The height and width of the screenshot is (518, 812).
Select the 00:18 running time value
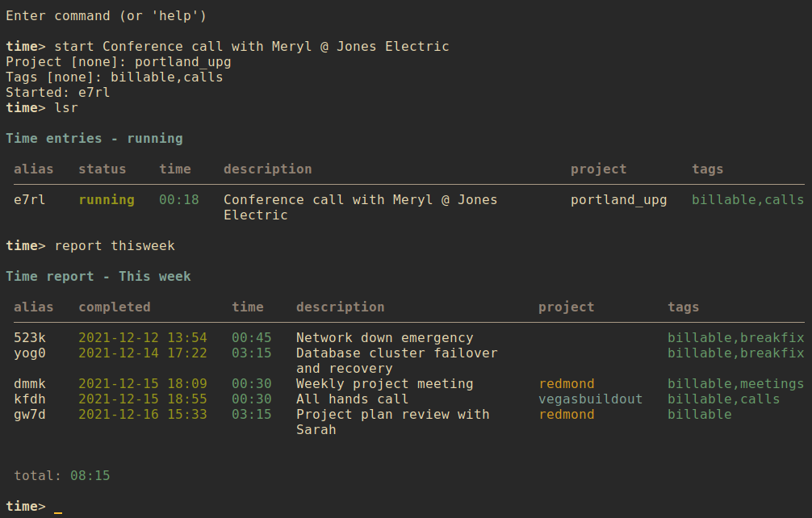coord(179,200)
